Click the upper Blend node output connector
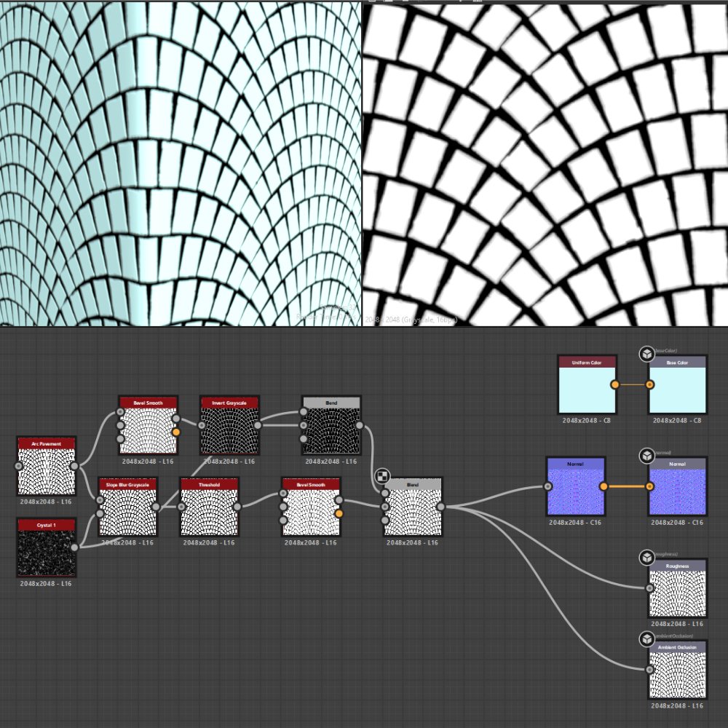This screenshot has height=728, width=728. click(x=360, y=425)
